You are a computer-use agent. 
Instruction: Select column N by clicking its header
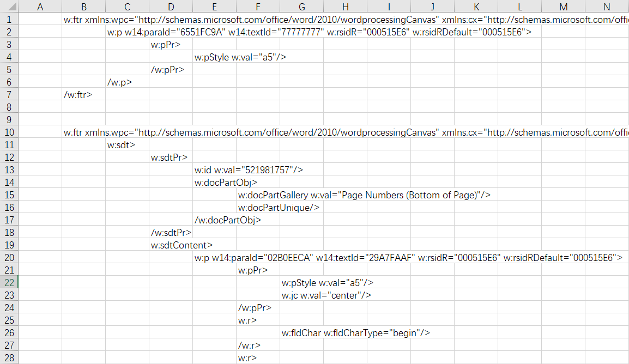pyautogui.click(x=607, y=7)
